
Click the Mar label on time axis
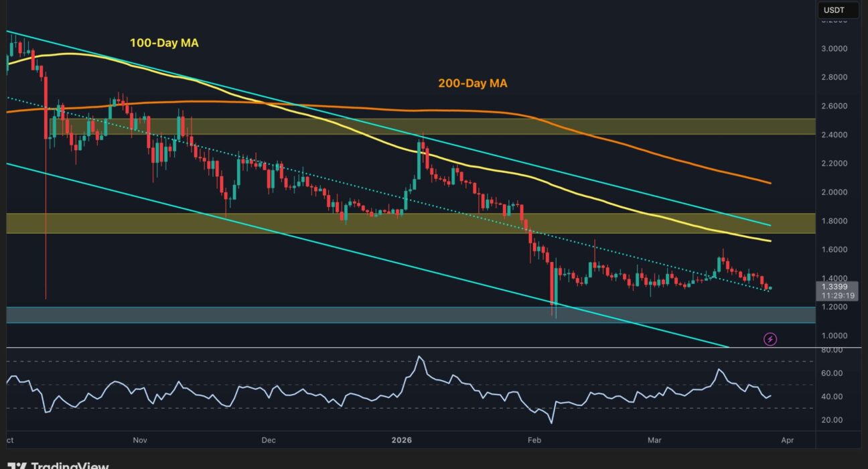point(656,440)
